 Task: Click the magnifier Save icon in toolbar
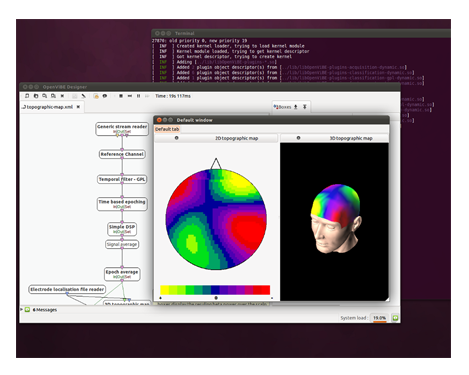45,96
